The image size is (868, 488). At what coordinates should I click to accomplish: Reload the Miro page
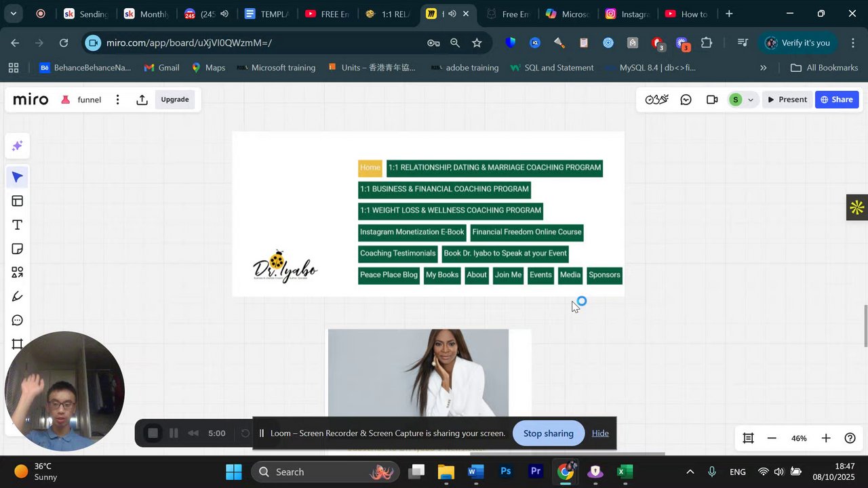(x=64, y=43)
